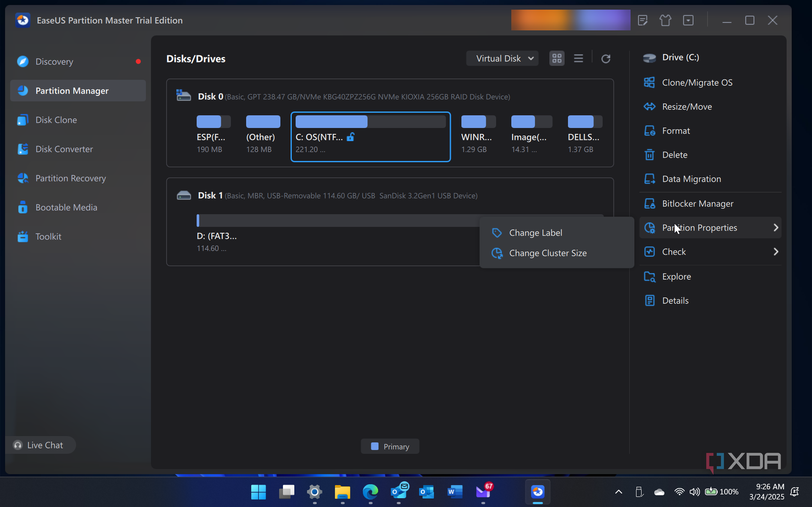
Task: Refresh the Disks/Drives list
Action: coord(606,58)
